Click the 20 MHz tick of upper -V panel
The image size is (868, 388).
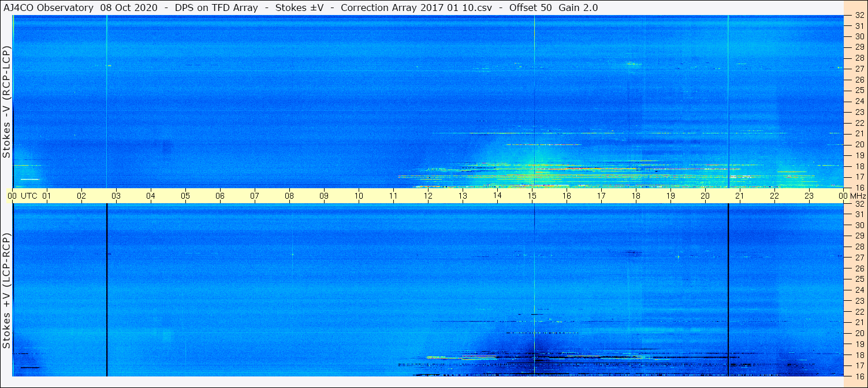(x=859, y=144)
